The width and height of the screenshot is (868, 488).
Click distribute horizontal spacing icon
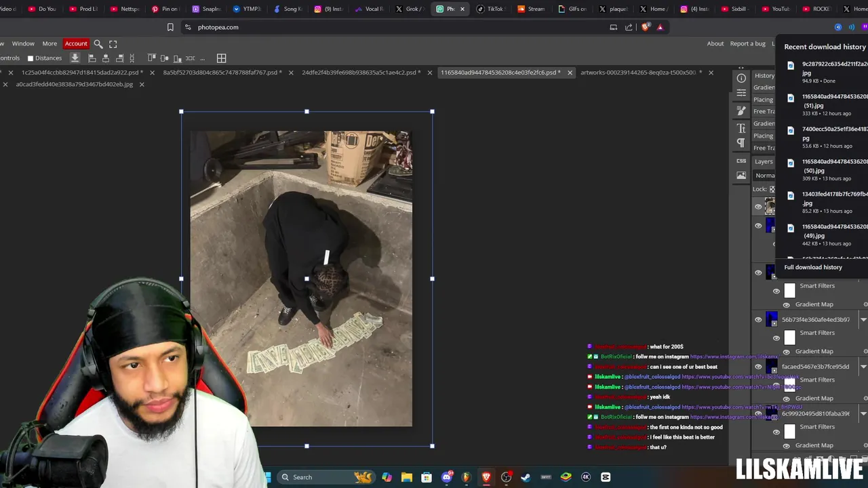click(191, 58)
